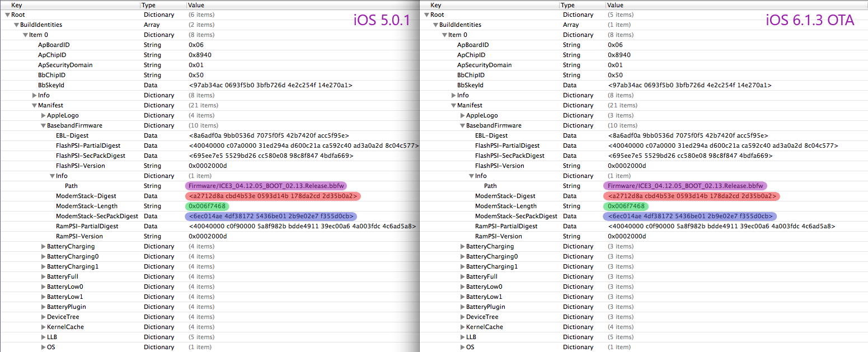Select EBL-Digest row in iOS 5.0.1 pane

pos(210,135)
